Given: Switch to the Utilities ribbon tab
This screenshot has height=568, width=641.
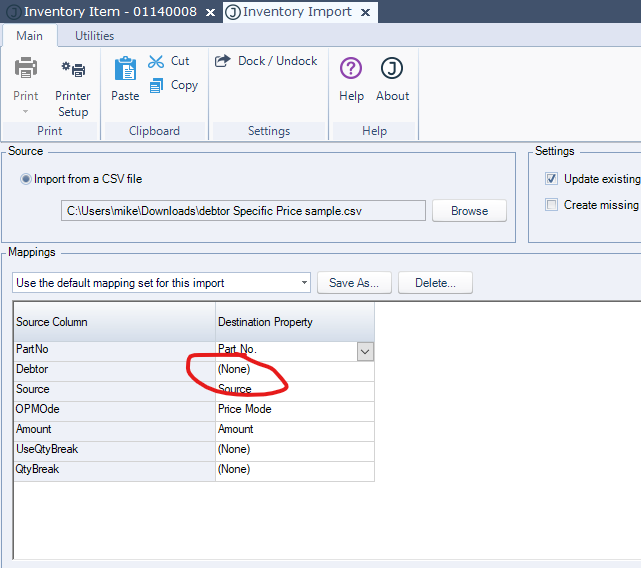Looking at the screenshot, I should tap(94, 36).
